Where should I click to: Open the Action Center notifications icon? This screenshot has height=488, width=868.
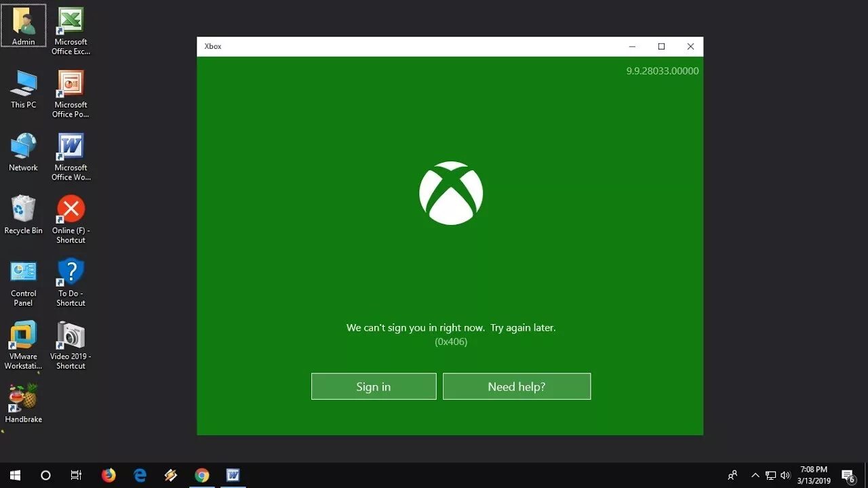pyautogui.click(x=848, y=475)
